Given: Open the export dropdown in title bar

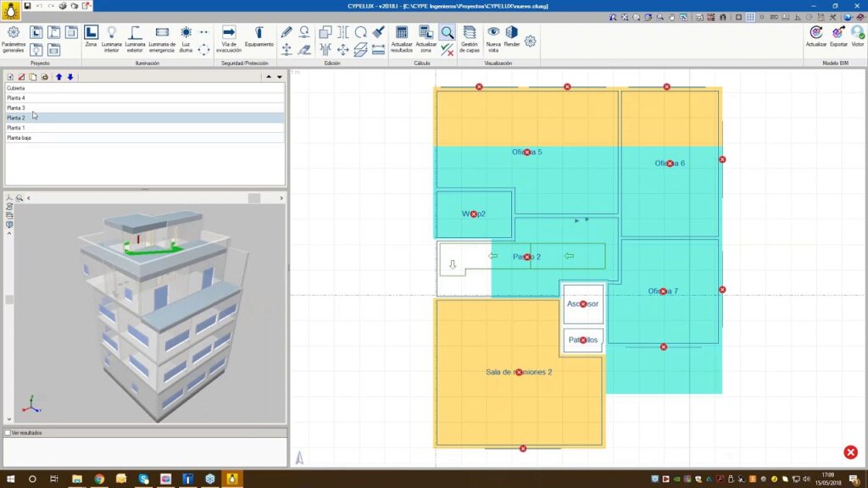Looking at the screenshot, I should click(x=86, y=6).
